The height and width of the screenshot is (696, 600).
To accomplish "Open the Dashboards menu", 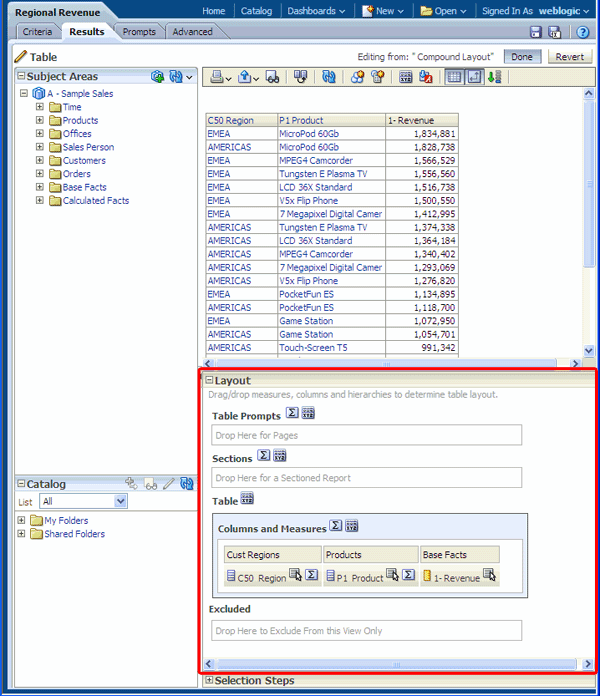I will pos(316,11).
